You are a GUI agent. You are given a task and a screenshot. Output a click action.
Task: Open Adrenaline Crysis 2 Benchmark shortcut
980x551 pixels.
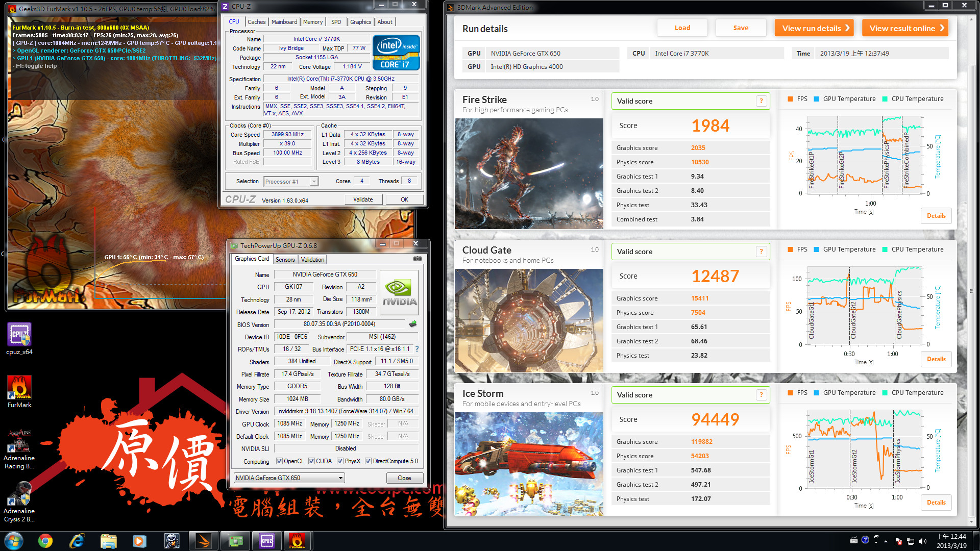click(19, 502)
